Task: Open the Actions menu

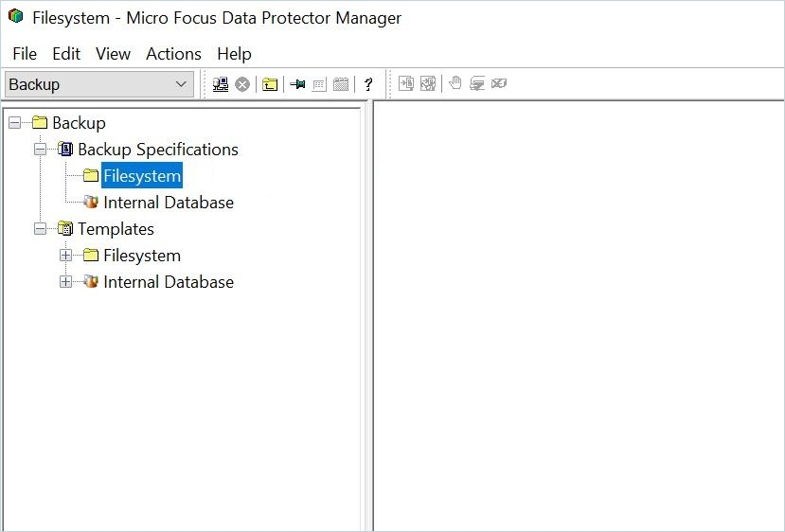Action: [173, 54]
